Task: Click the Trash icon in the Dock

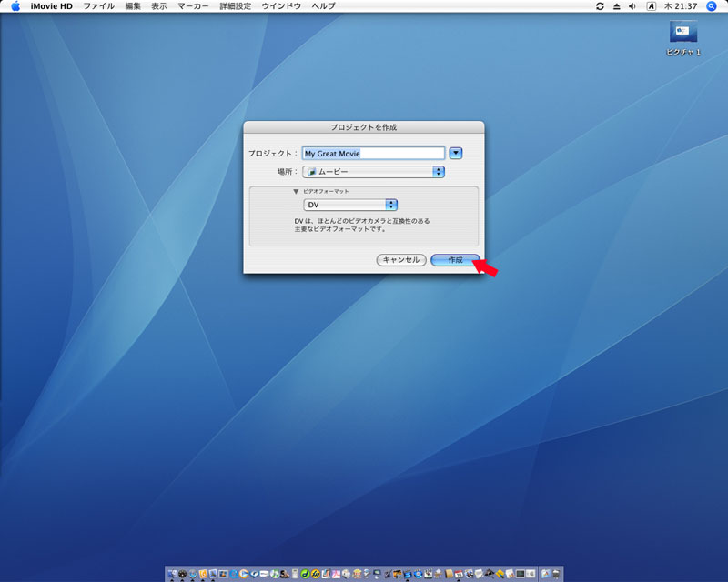Action: tap(557, 574)
